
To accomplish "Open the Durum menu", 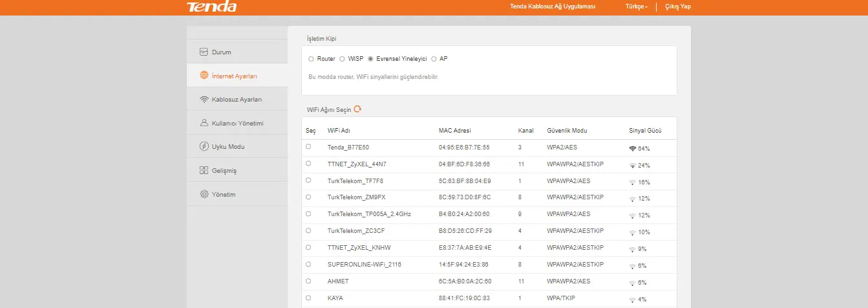I will coord(237,52).
